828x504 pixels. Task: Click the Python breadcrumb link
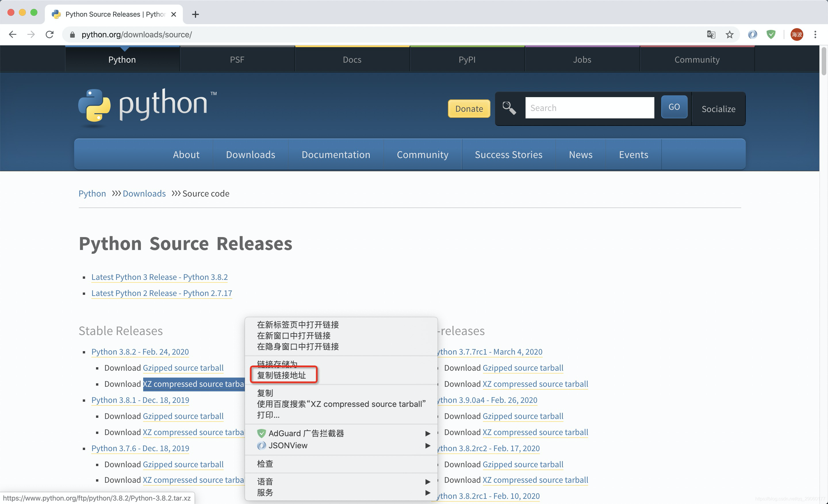pos(92,193)
